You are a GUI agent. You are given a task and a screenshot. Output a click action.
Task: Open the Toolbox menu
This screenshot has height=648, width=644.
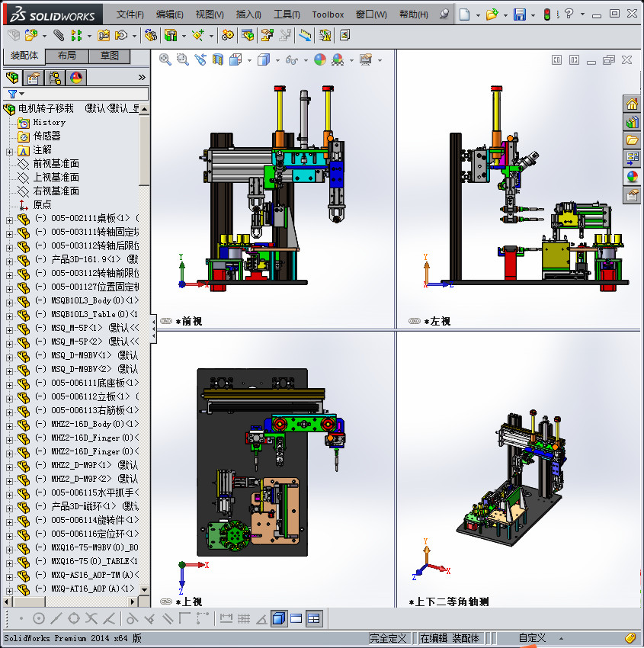point(328,14)
